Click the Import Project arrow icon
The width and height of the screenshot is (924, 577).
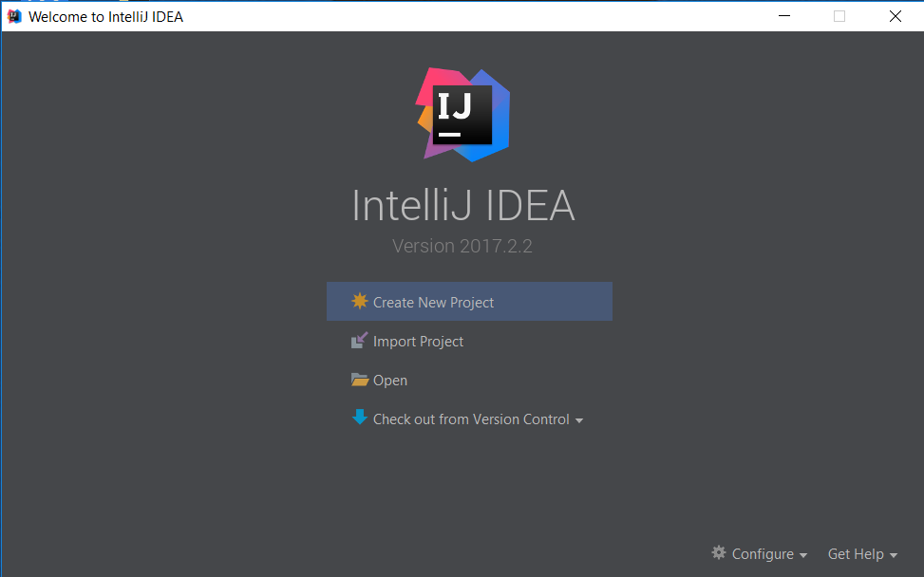click(x=359, y=341)
